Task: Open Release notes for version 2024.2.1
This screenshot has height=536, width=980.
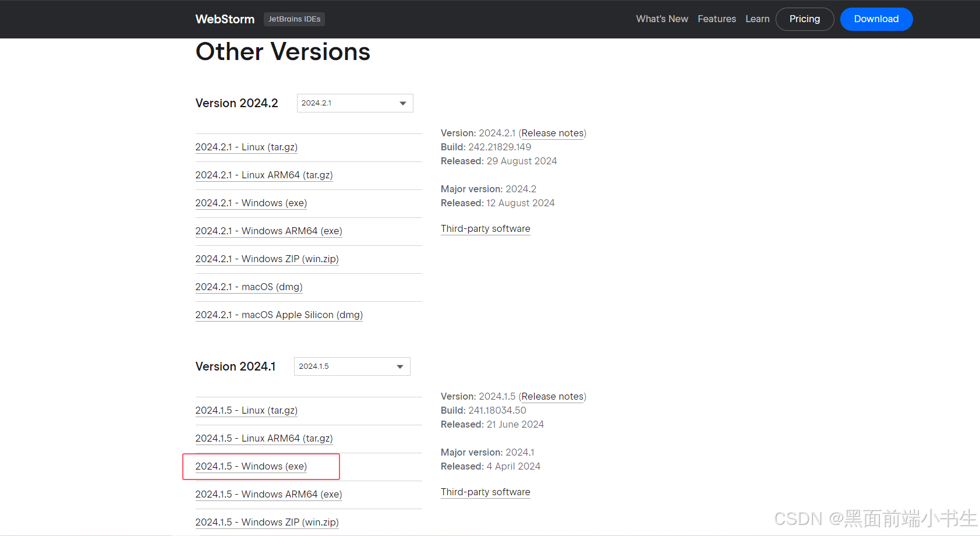Action: click(x=553, y=133)
